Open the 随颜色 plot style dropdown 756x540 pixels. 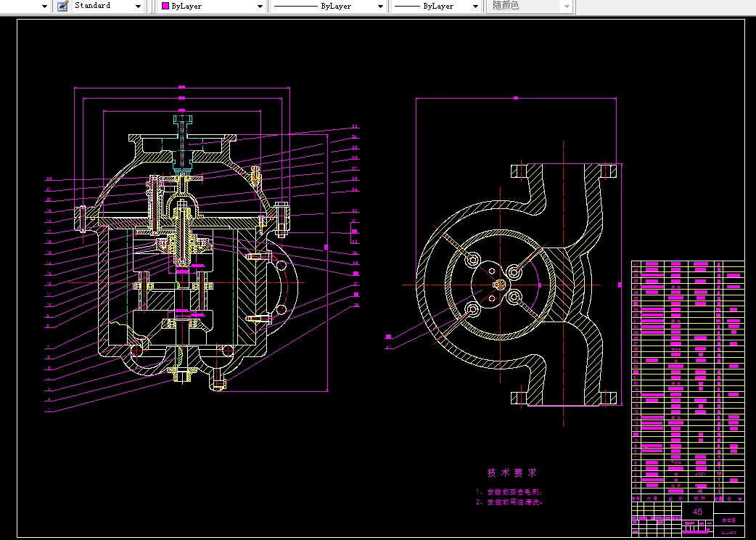click(530, 7)
